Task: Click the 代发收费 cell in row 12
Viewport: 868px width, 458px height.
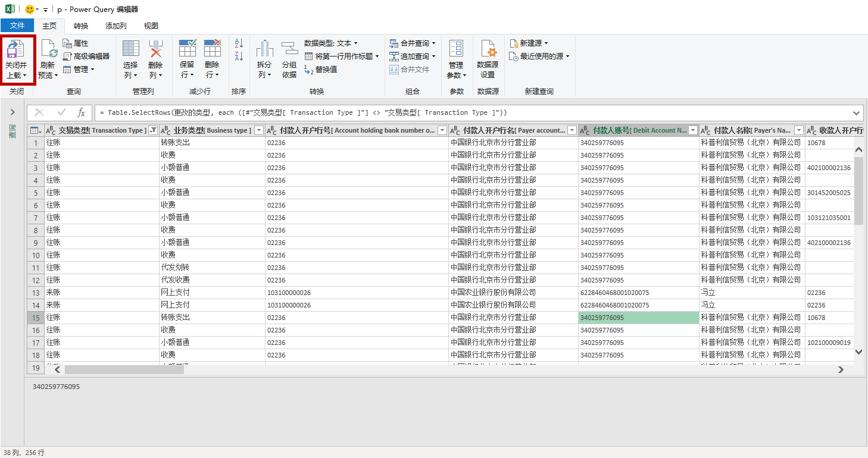Action: click(212, 280)
